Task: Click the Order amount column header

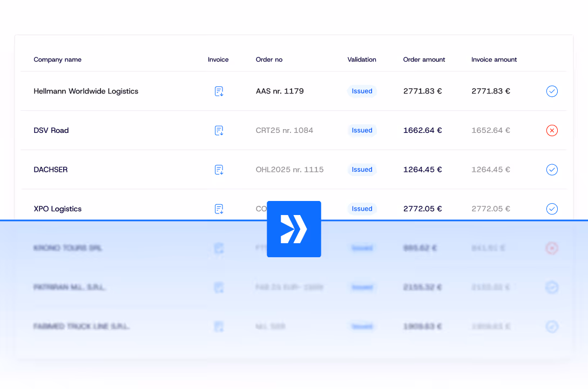Action: [424, 59]
